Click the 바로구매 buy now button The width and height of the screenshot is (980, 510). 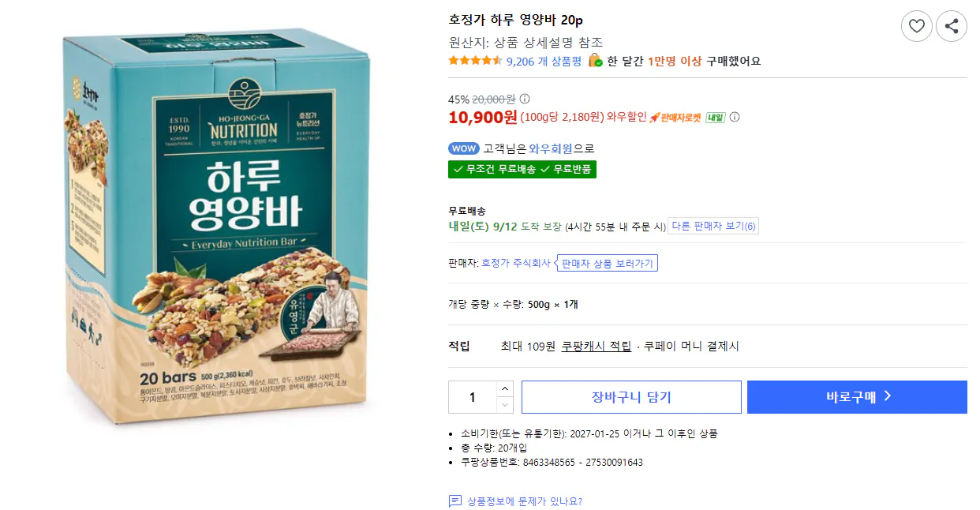[857, 397]
